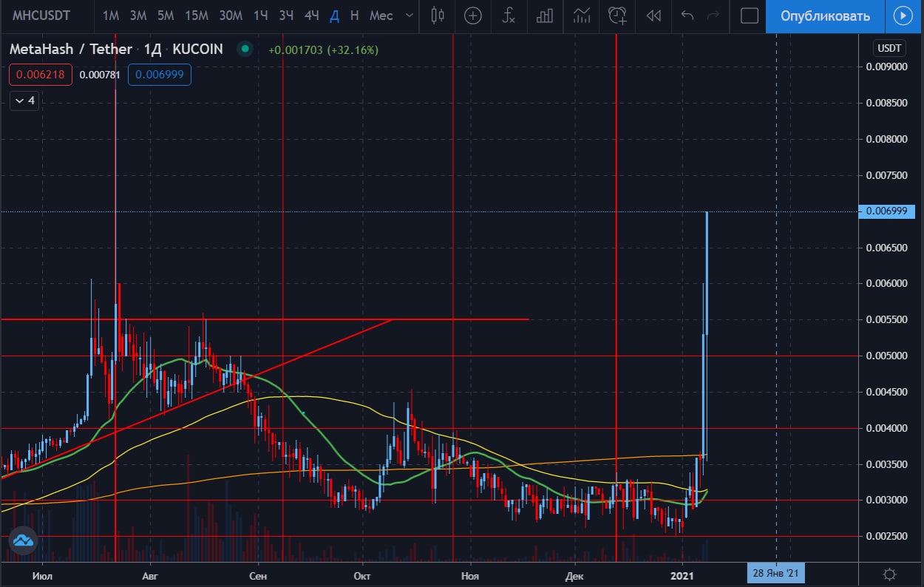Expand the collapsed indicators list showing 4
This screenshot has width=924, height=587.
coord(24,101)
